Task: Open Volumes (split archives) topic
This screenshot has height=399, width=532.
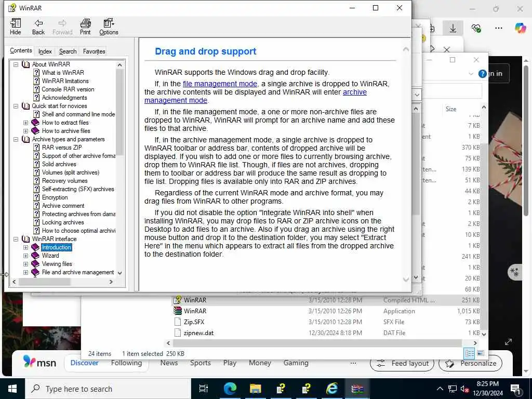Action: tap(71, 172)
